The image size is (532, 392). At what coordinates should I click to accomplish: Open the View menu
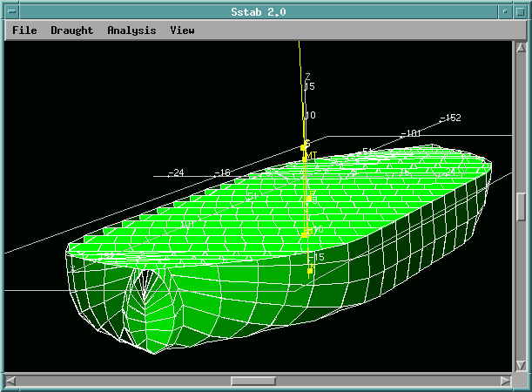click(x=182, y=30)
